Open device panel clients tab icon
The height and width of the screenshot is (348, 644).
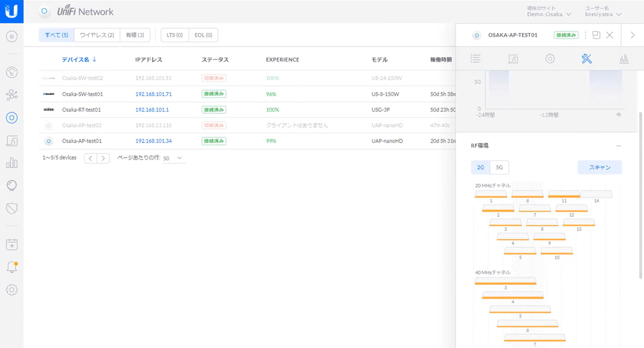click(513, 59)
